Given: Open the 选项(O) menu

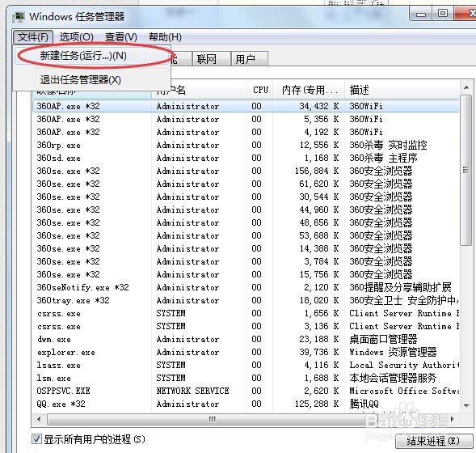Looking at the screenshot, I should click(77, 37).
